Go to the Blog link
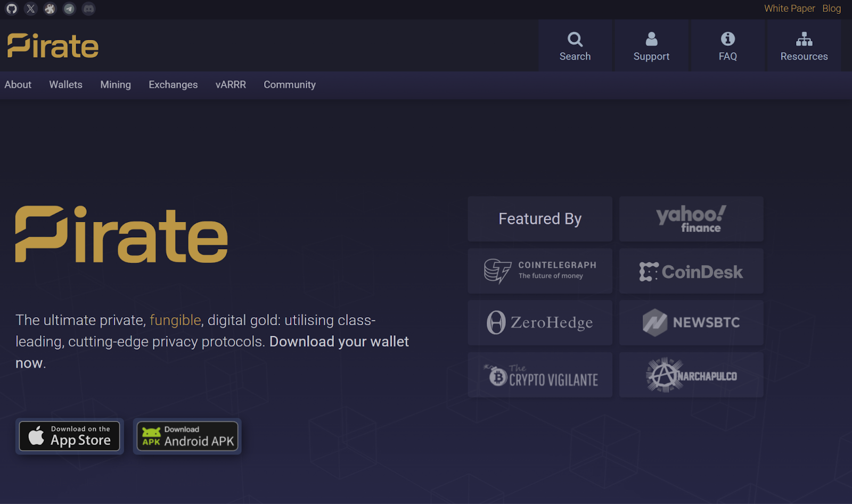Image resolution: width=852 pixels, height=504 pixels. pyautogui.click(x=832, y=9)
